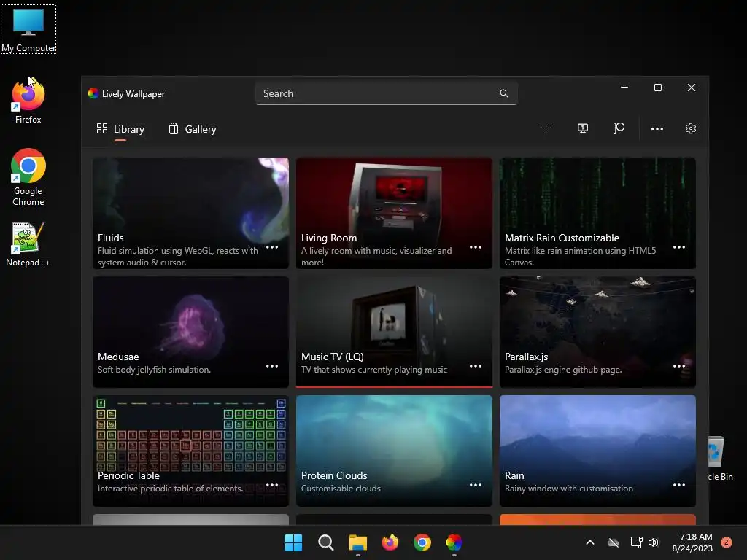Select the Parallax.js wallpaper thumbnail
The width and height of the screenshot is (747, 560).
click(x=597, y=332)
